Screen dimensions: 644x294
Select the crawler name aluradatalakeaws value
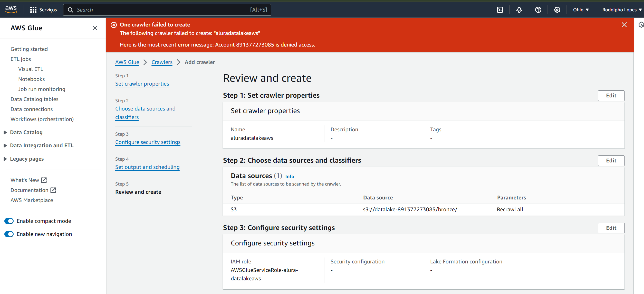click(x=252, y=138)
